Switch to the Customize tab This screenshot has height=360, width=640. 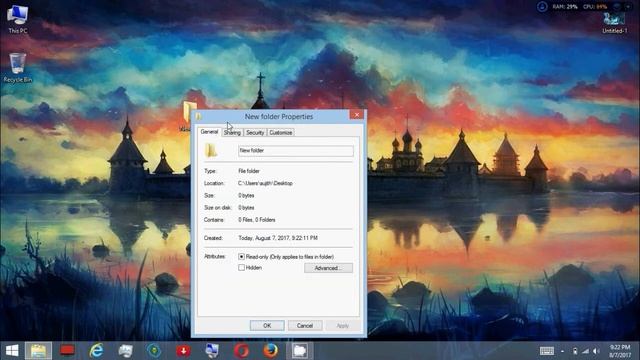click(x=281, y=133)
